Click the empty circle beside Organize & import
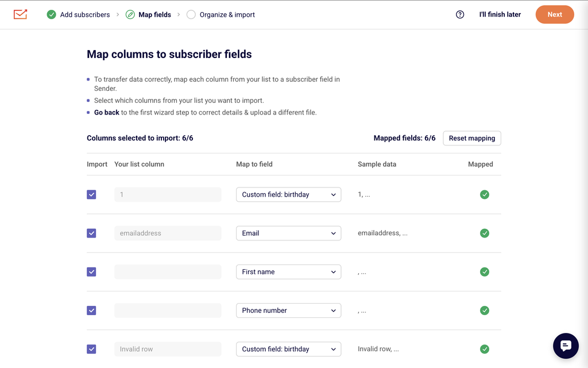This screenshot has width=588, height=368. (x=191, y=14)
